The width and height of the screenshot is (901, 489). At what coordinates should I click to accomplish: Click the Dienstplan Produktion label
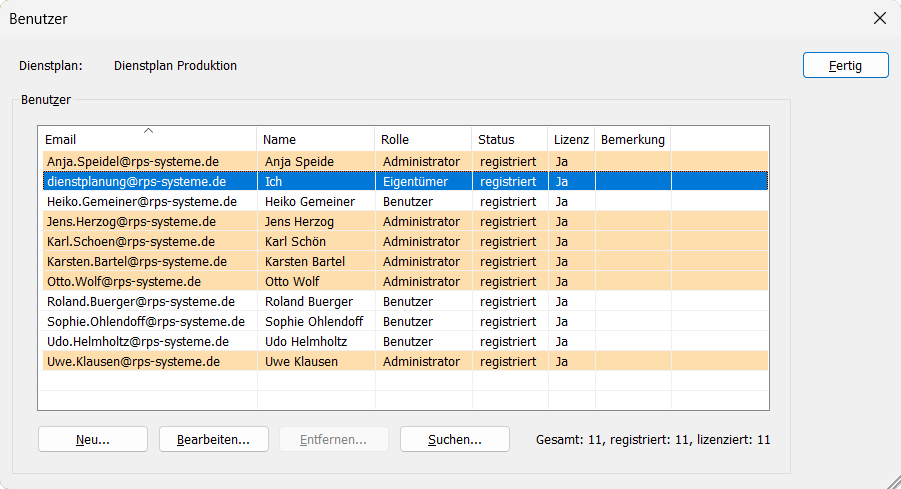click(x=175, y=66)
